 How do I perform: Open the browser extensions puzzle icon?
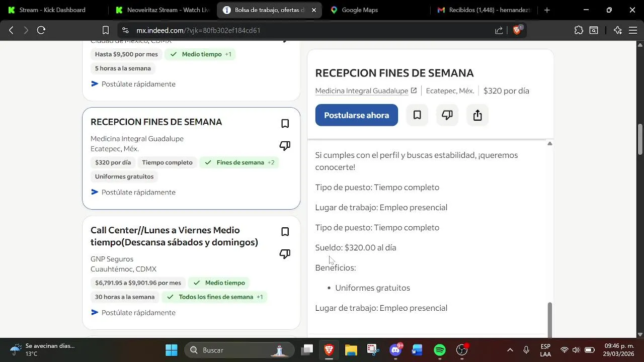point(579,30)
